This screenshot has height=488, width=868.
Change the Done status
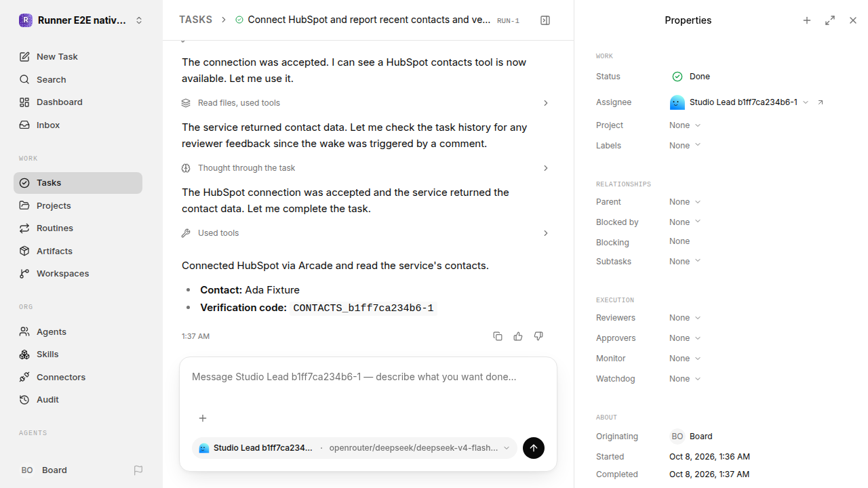coord(691,77)
